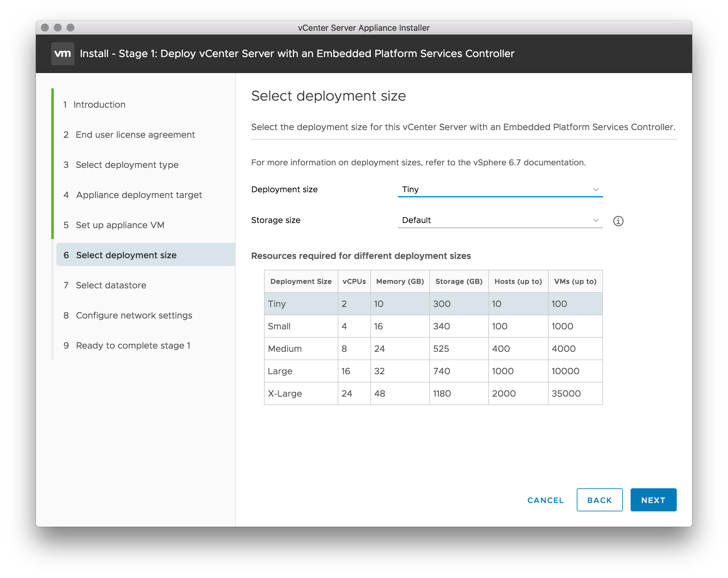This screenshot has width=728, height=578.
Task: Click the Storage (GB) column header
Action: point(459,281)
